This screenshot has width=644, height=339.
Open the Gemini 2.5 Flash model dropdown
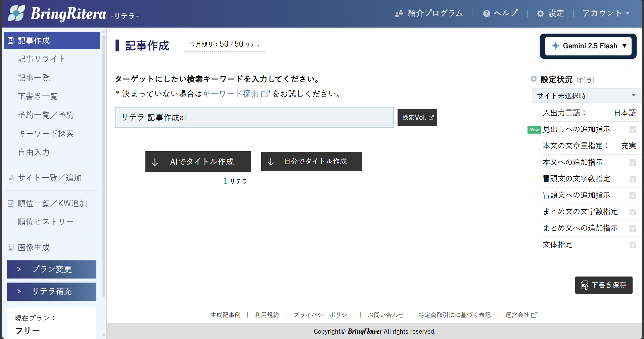(588, 46)
